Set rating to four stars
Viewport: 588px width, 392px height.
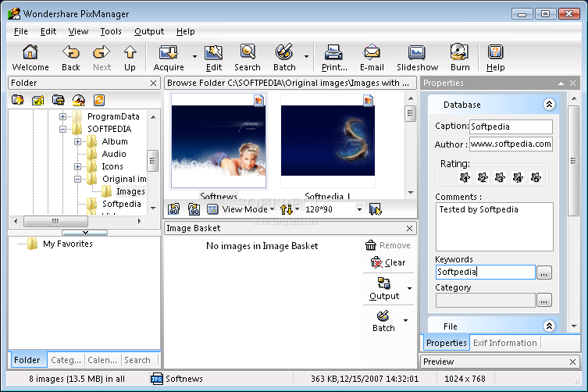click(518, 177)
